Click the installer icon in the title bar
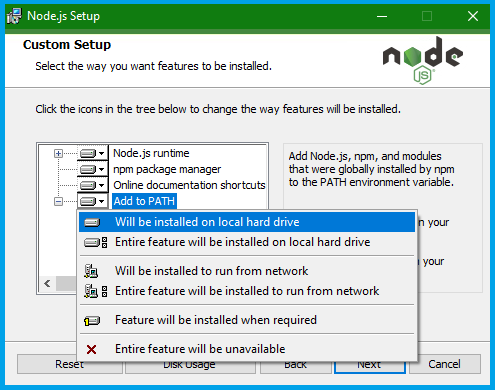495x390 pixels. (x=14, y=16)
